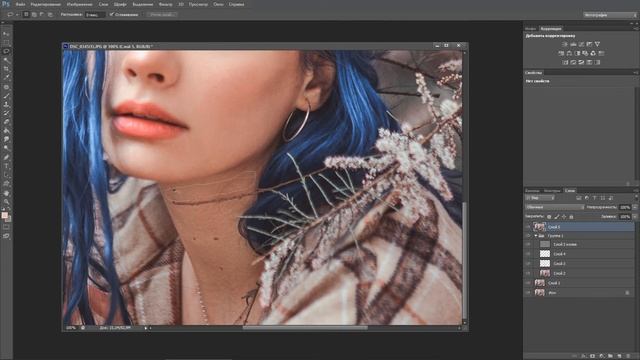Hide the Слой 5 layer

(x=528, y=227)
